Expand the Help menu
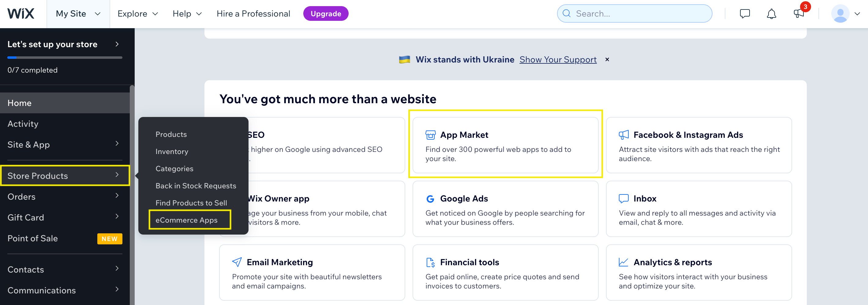This screenshot has width=868, height=305. (x=187, y=14)
